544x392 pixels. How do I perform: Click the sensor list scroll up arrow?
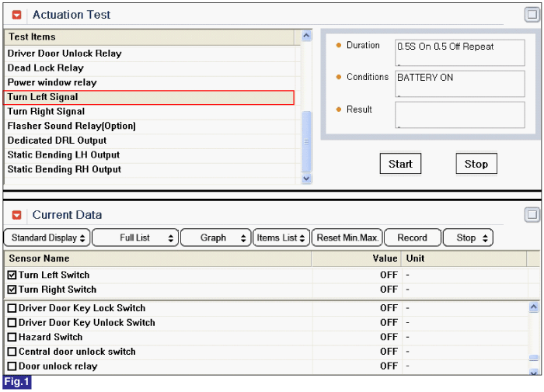(534, 307)
